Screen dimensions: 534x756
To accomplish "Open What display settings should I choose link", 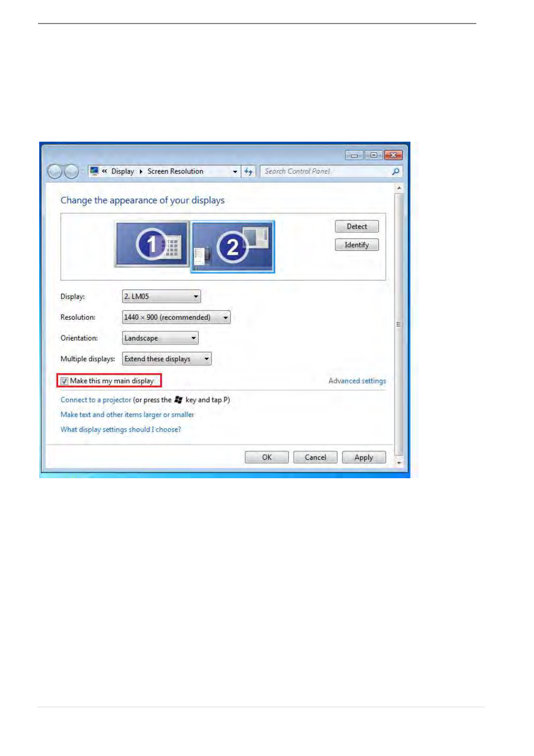I will (x=121, y=430).
